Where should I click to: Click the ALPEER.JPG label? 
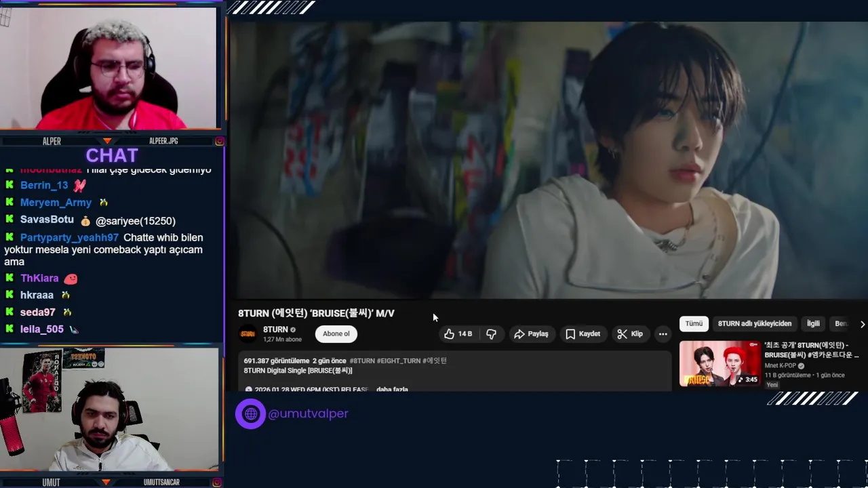click(x=163, y=141)
